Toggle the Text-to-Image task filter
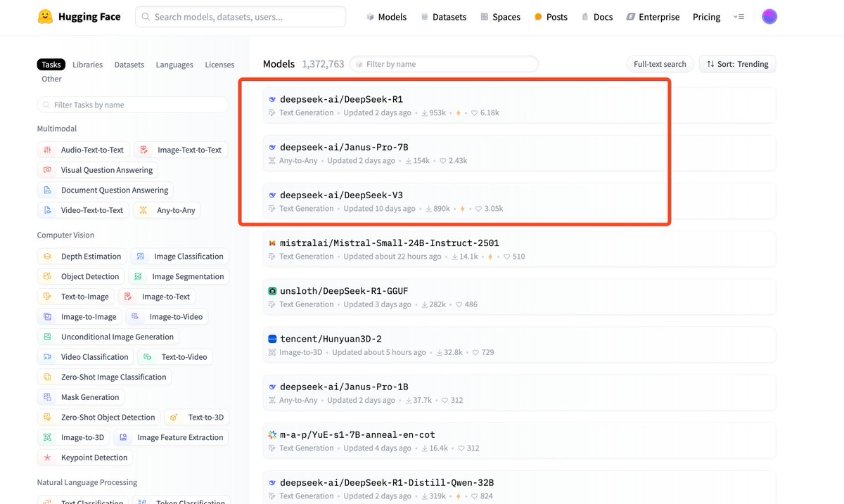The width and height of the screenshot is (844, 504). click(x=76, y=297)
